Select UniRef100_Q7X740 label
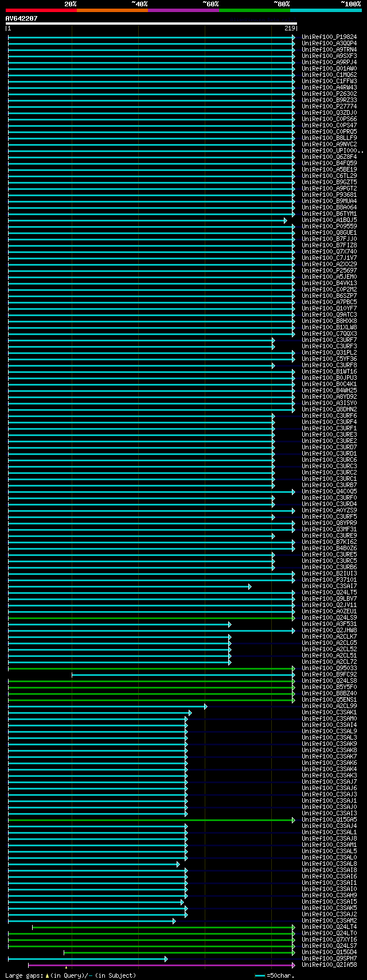Image resolution: width=367 pixels, height=980 pixels. (329, 251)
